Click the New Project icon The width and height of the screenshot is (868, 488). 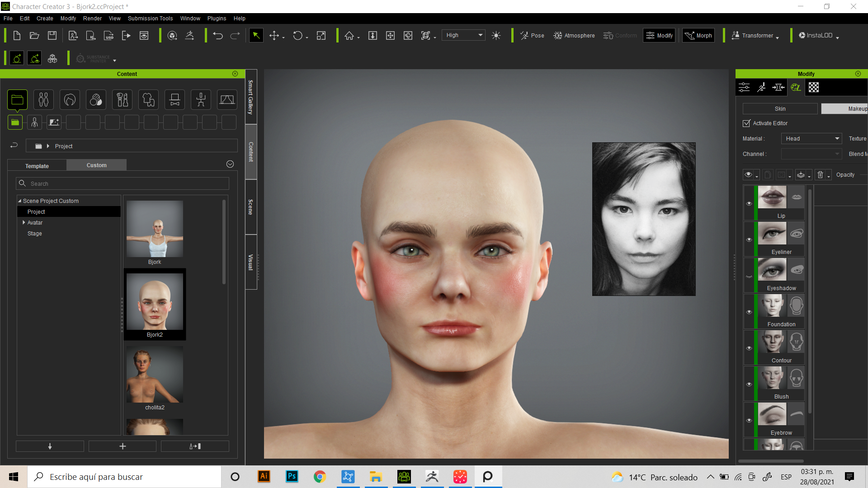tap(17, 36)
